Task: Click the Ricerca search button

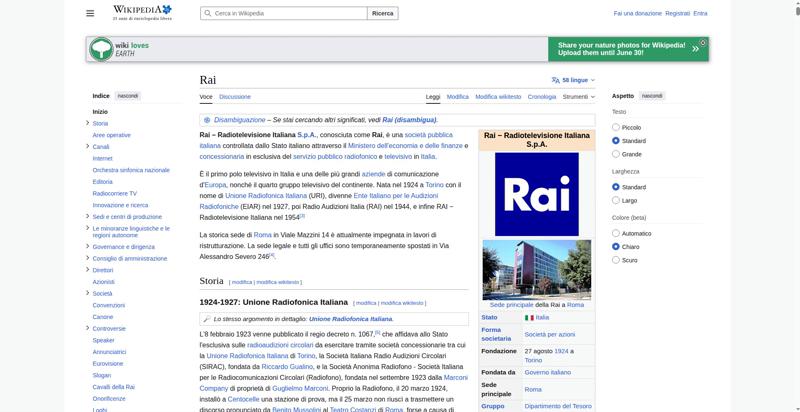Action: click(383, 13)
